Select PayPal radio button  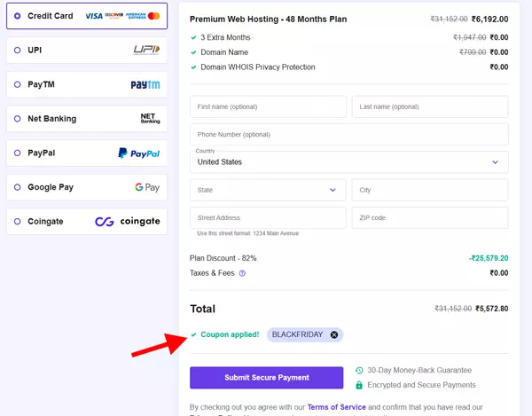(17, 153)
